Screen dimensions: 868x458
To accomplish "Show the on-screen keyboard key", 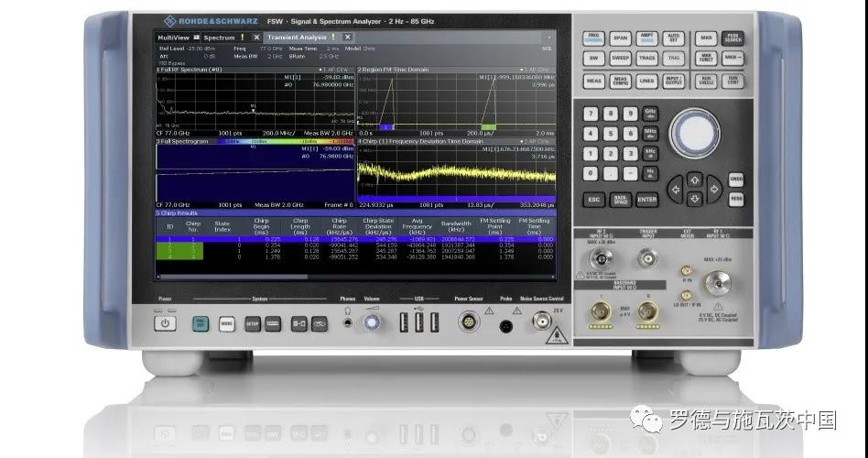I will pyautogui.click(x=273, y=324).
